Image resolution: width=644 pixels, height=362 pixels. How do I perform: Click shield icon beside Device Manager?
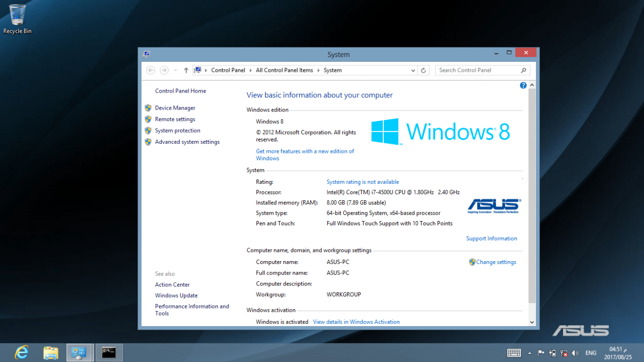click(x=148, y=108)
